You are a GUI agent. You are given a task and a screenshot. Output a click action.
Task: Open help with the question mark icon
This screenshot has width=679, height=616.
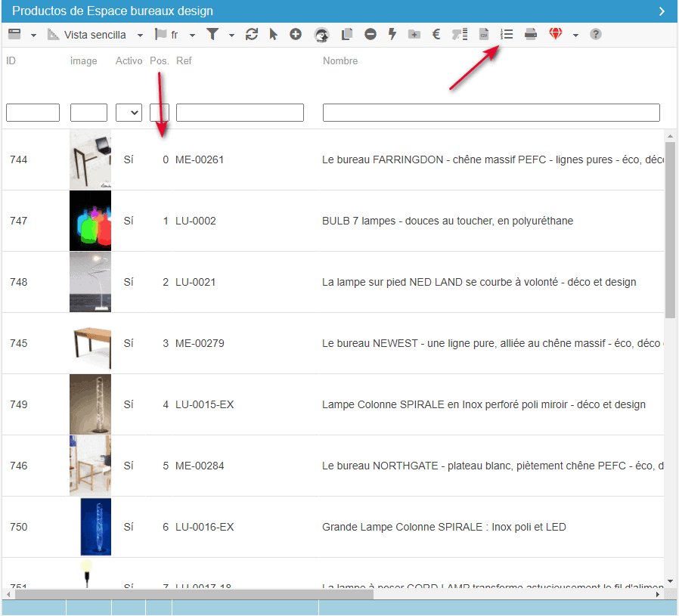point(596,34)
